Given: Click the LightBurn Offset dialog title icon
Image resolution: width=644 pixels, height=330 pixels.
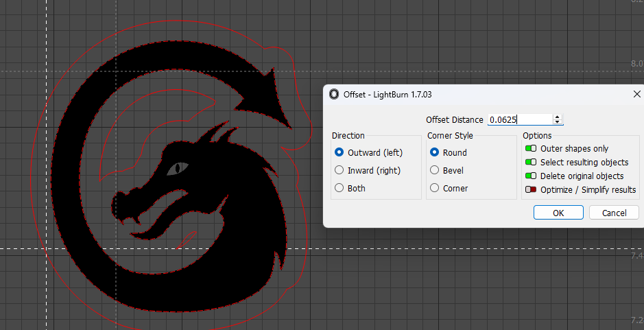Looking at the screenshot, I should pyautogui.click(x=334, y=94).
